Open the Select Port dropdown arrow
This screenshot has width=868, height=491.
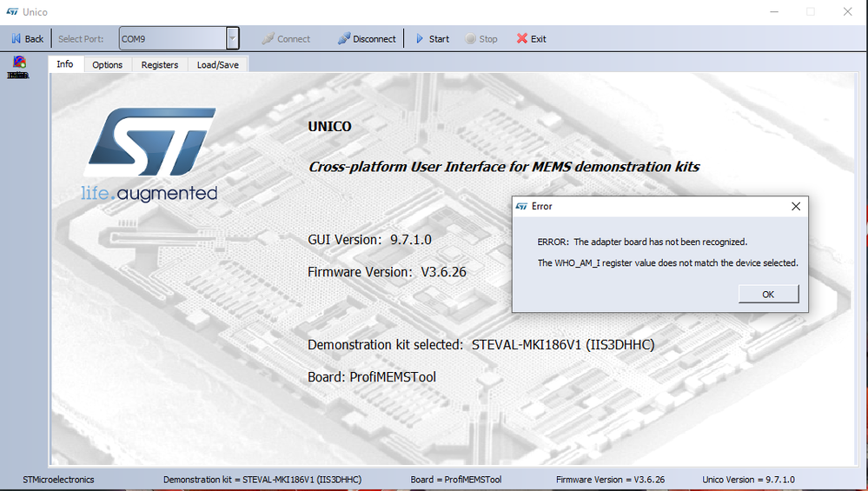point(233,39)
